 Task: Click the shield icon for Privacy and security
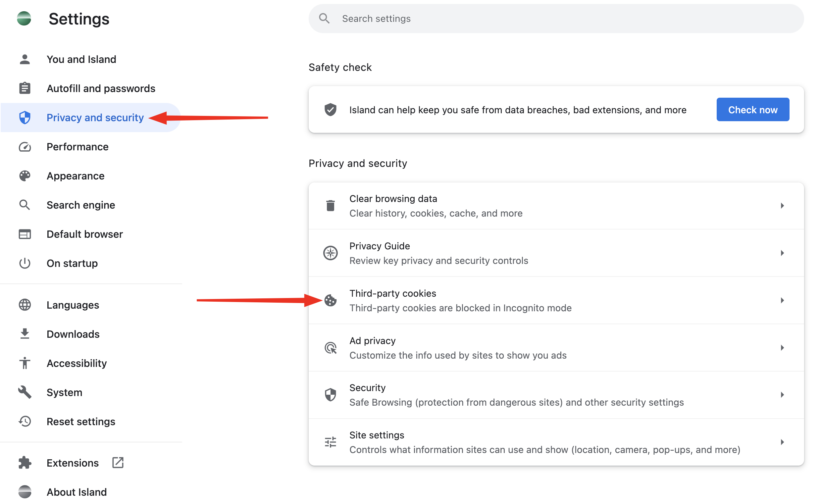25,117
